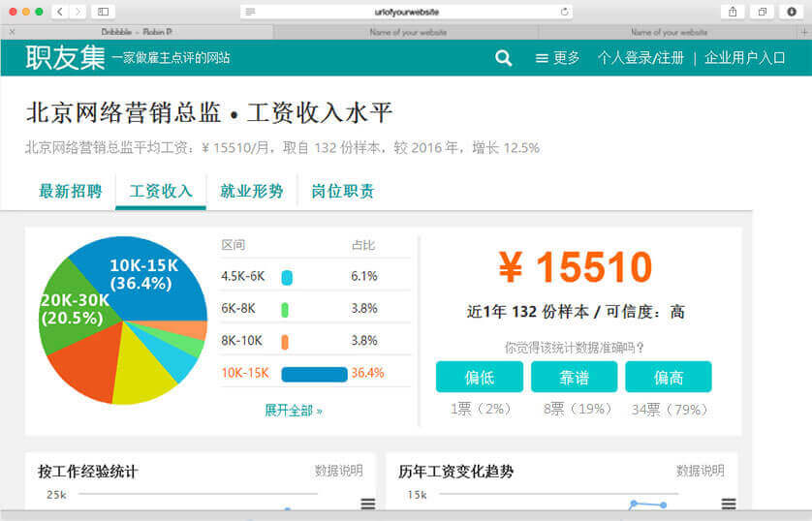This screenshot has height=521, width=812.
Task: Vote 偏高 on data accuracy
Action: pyautogui.click(x=669, y=377)
